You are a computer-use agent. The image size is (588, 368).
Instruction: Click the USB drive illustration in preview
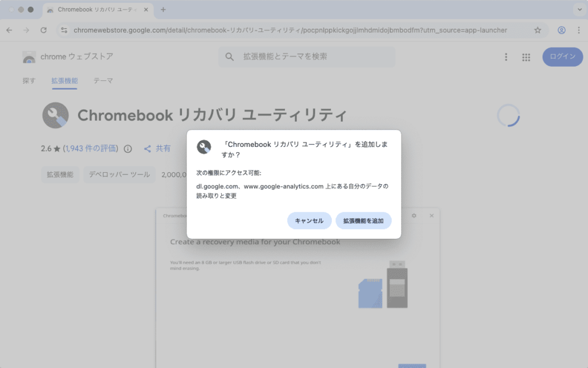click(397, 284)
